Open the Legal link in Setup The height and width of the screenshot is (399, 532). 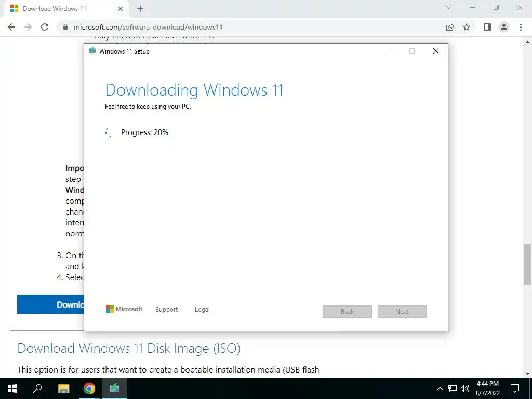click(202, 310)
